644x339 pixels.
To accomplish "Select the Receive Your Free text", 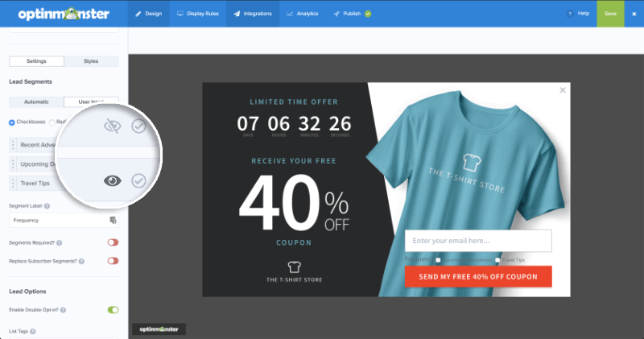I will click(294, 161).
